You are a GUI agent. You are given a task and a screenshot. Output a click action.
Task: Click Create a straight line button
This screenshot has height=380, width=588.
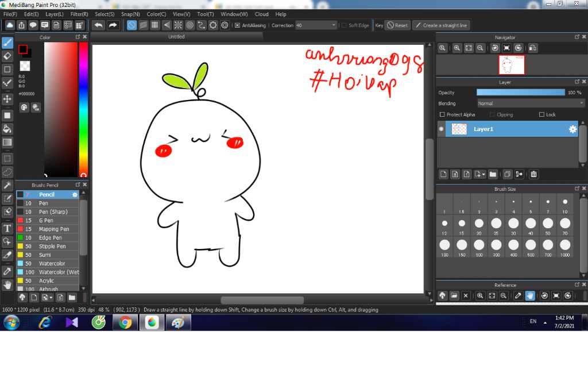(442, 25)
